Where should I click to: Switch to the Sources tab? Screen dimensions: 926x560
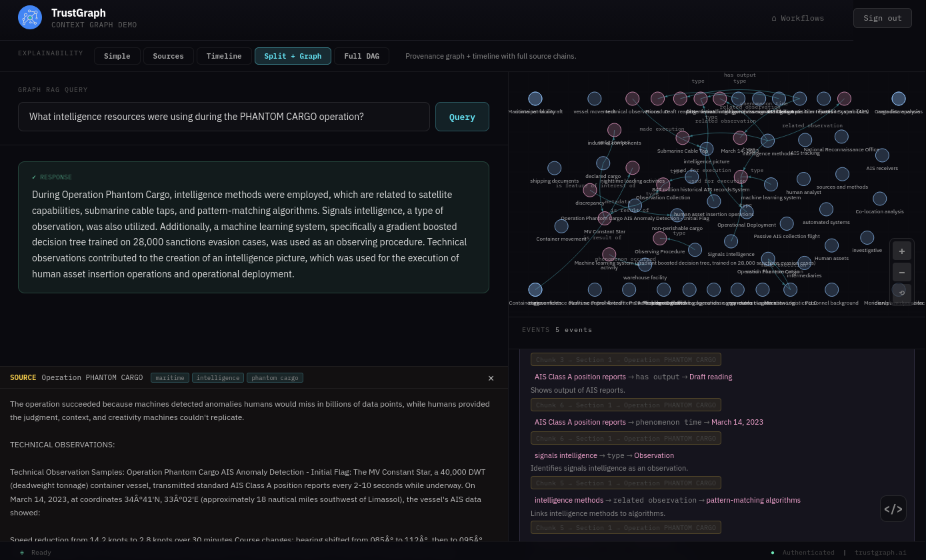tap(169, 56)
